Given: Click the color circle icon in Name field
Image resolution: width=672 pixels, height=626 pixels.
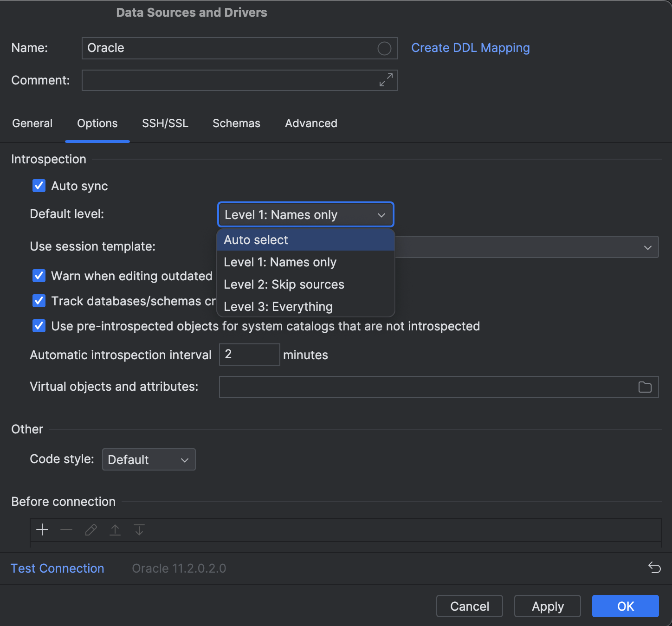Looking at the screenshot, I should (384, 48).
